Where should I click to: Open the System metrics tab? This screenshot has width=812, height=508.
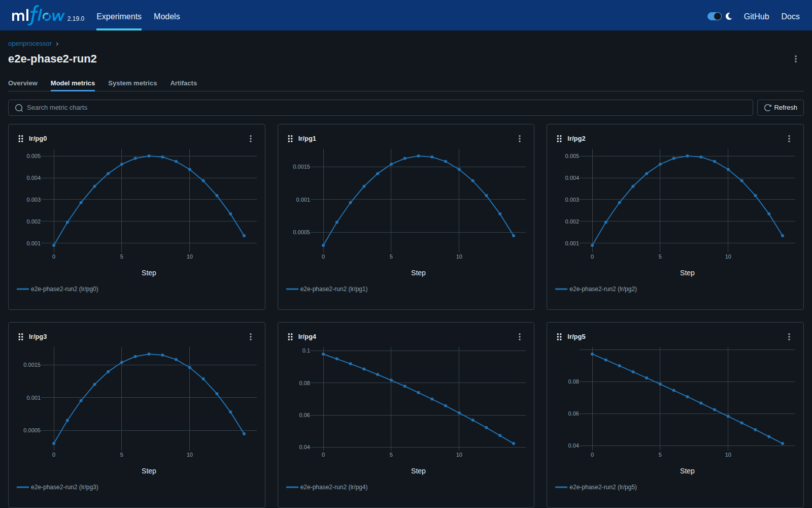point(132,83)
